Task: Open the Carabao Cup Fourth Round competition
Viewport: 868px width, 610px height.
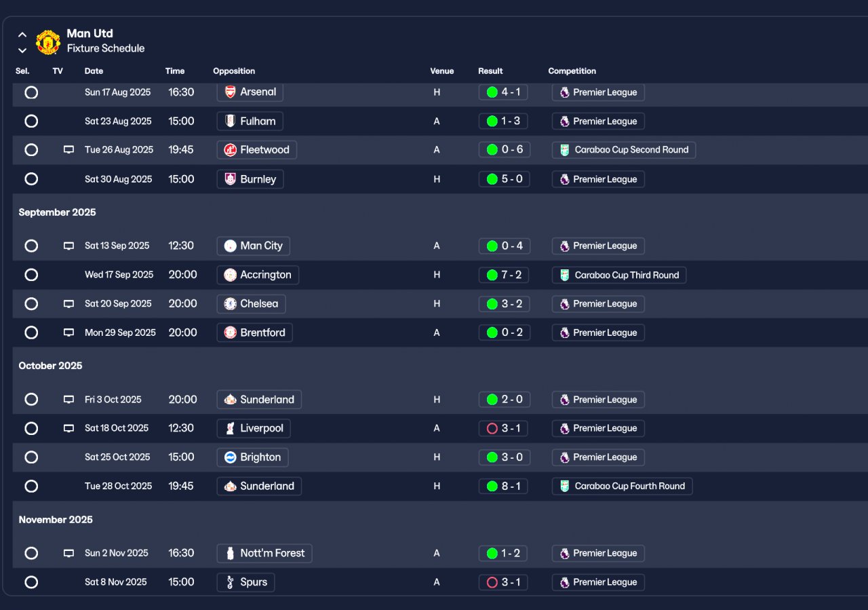Action: point(623,486)
